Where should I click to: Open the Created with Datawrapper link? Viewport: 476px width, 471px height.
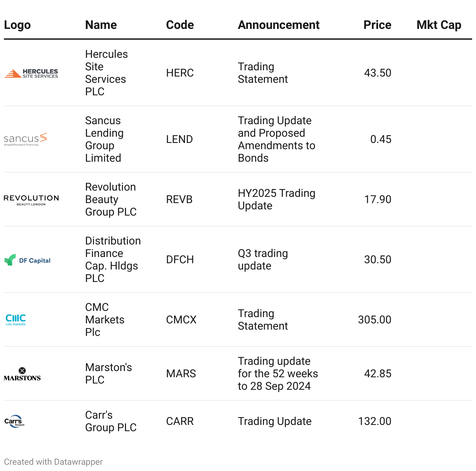(x=53, y=462)
